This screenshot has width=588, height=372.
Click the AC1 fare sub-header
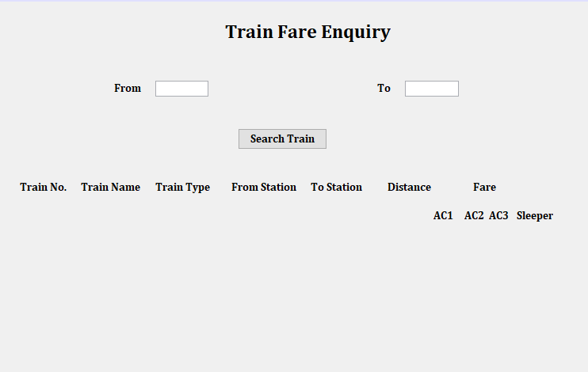443,216
